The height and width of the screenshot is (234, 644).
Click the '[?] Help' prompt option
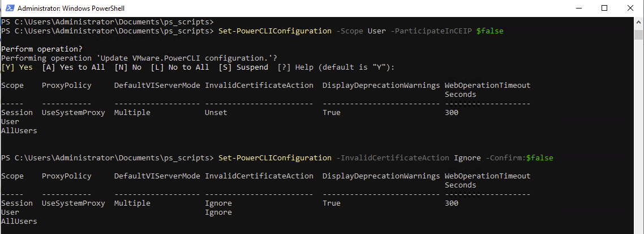coord(294,67)
